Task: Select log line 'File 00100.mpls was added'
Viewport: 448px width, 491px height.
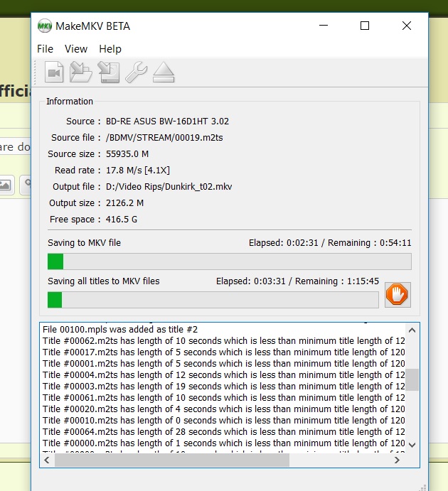Action: pyautogui.click(x=120, y=330)
